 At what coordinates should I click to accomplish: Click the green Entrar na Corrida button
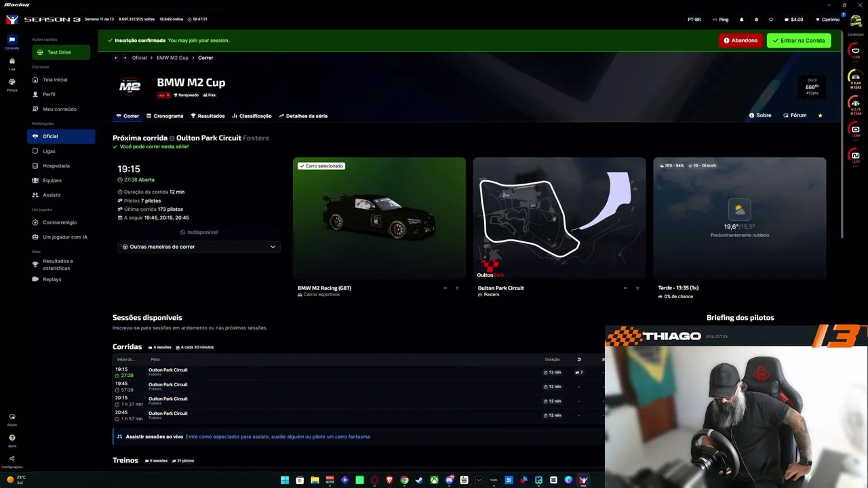pos(799,41)
